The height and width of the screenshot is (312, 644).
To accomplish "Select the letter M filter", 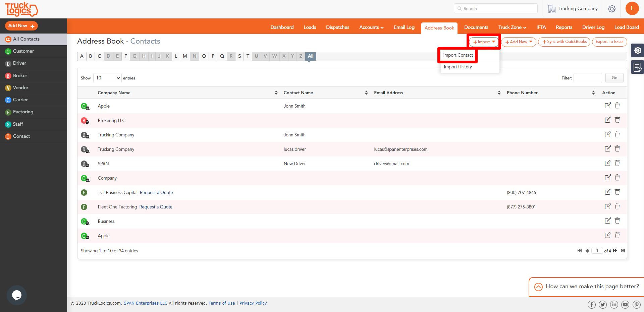I will 185,56.
